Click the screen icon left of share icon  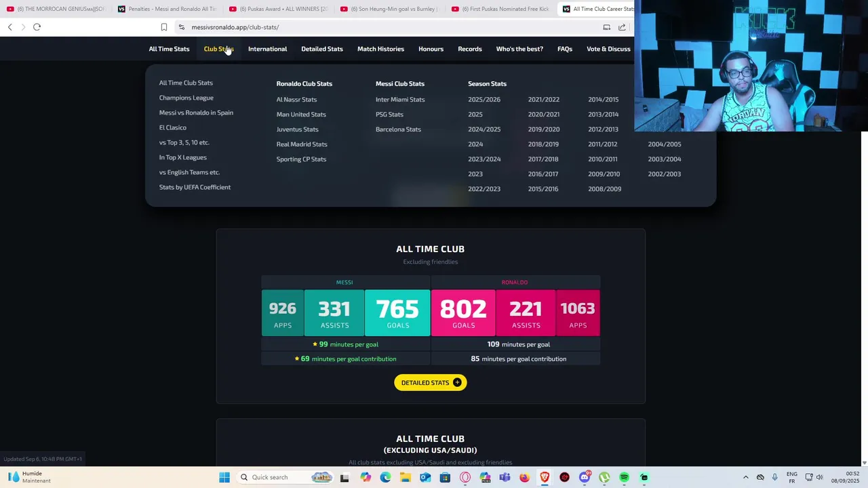pos(607,27)
